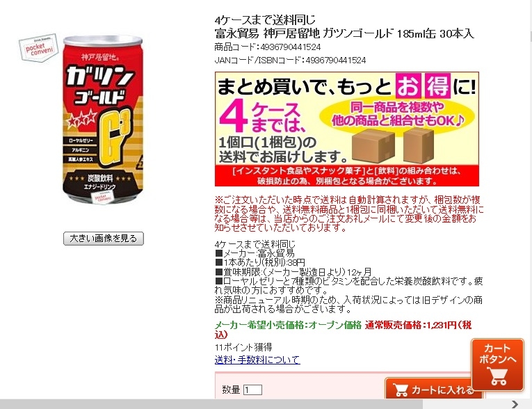This screenshot has width=532, height=409.
Task: Click the red notice strip in banner
Action: [x=347, y=175]
